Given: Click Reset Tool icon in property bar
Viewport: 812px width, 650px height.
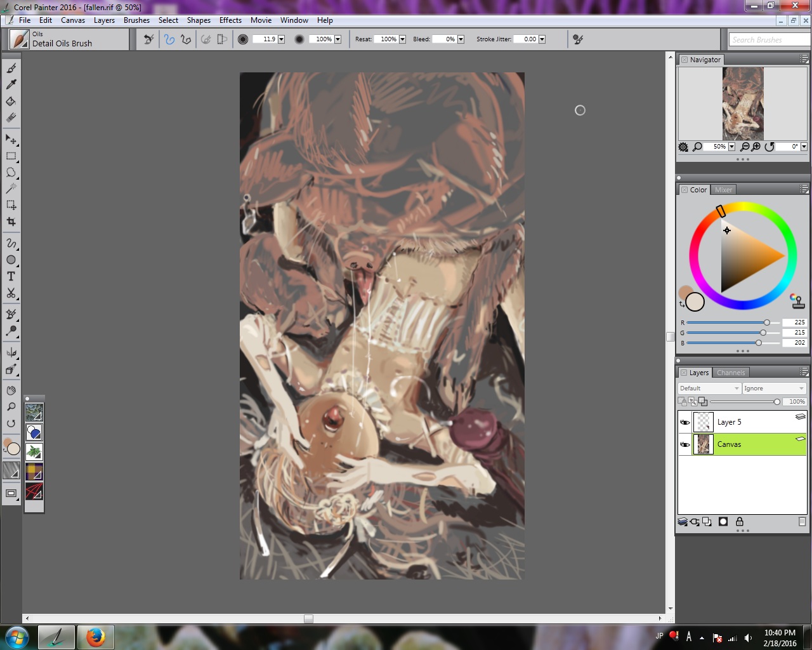Looking at the screenshot, I should click(148, 39).
